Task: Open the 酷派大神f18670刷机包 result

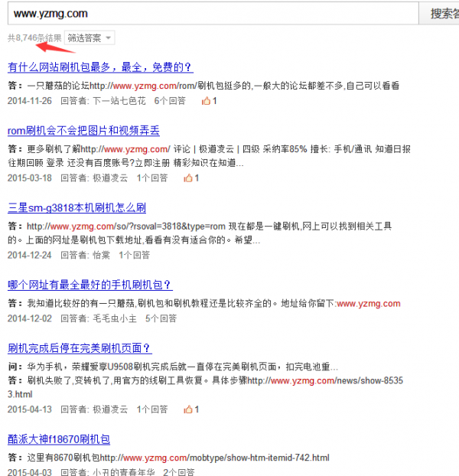Action: coord(59,439)
